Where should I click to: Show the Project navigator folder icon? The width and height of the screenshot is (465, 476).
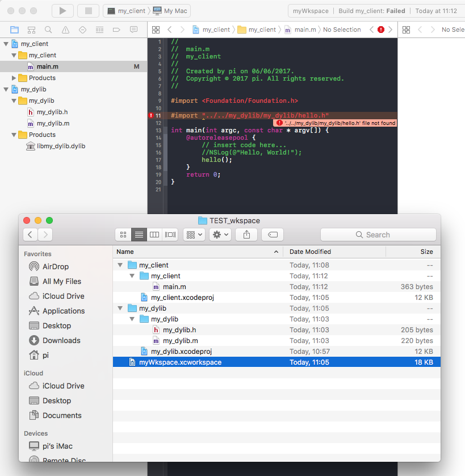(14, 30)
